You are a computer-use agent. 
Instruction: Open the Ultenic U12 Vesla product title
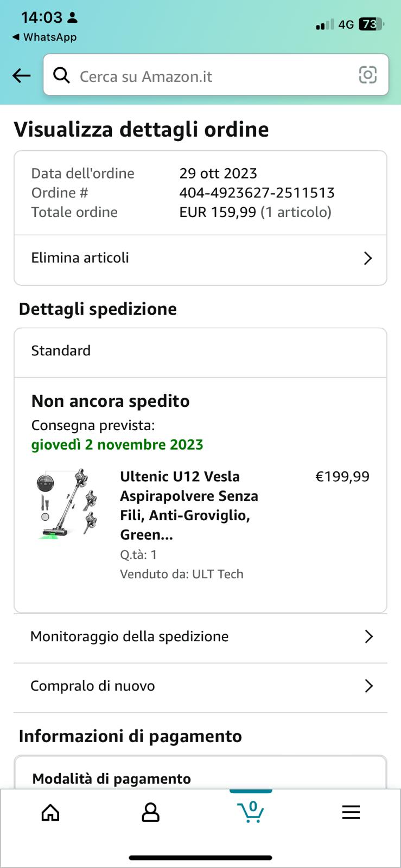pyautogui.click(x=189, y=505)
